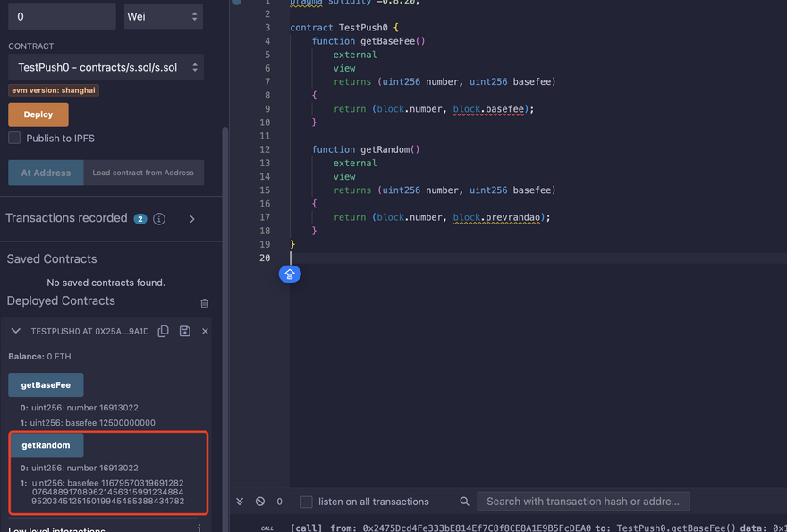Click the Low level interactions info icon
787x532 pixels.
199,528
